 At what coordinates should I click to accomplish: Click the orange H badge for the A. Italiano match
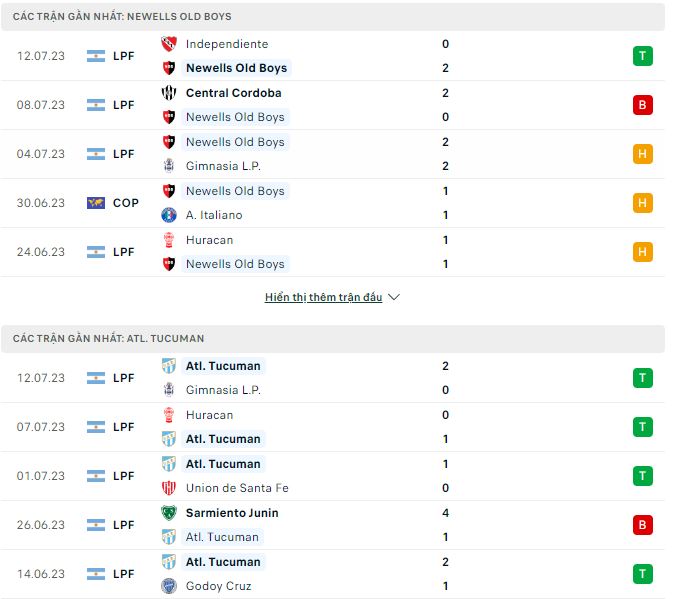point(642,203)
